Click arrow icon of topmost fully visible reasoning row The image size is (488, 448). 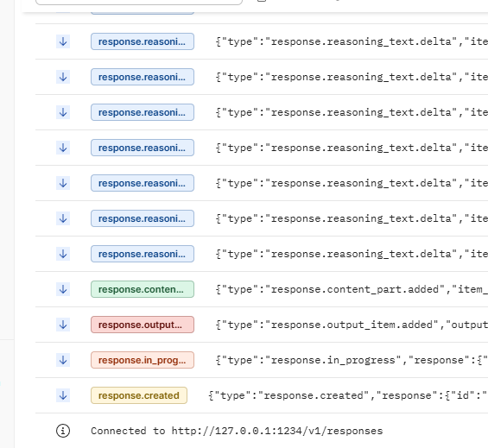pyautogui.click(x=63, y=41)
